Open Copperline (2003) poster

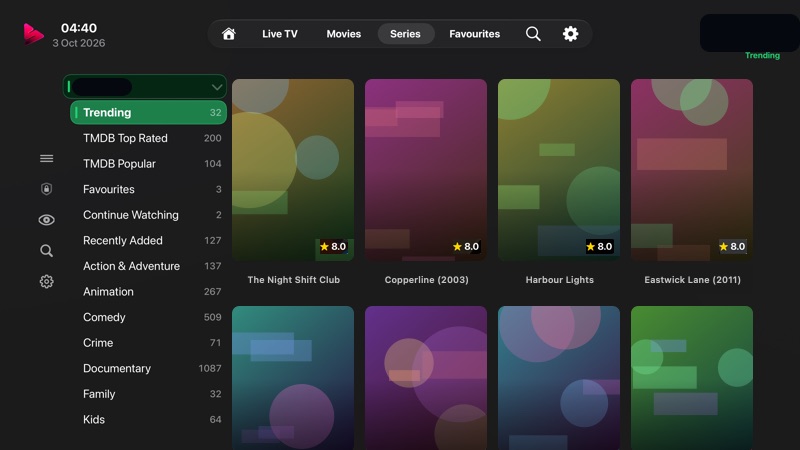[x=426, y=170]
